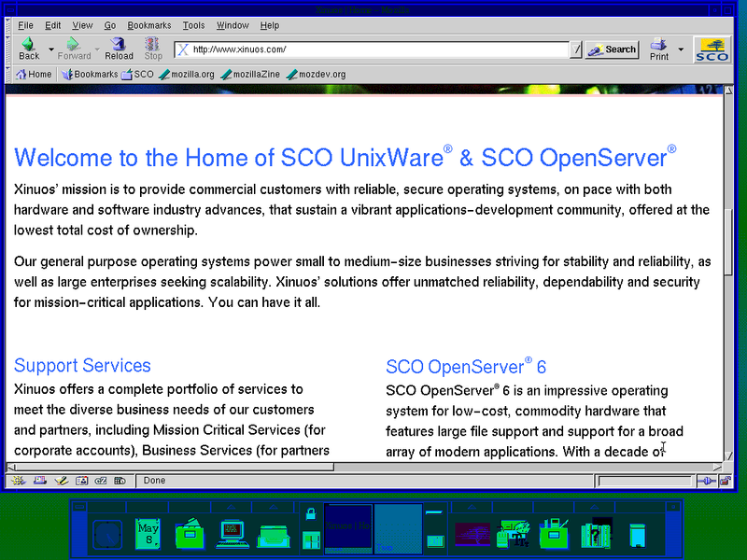The width and height of the screenshot is (747, 560).
Task: Expand the subpanel arrow above Help Manager
Action: [x=595, y=507]
